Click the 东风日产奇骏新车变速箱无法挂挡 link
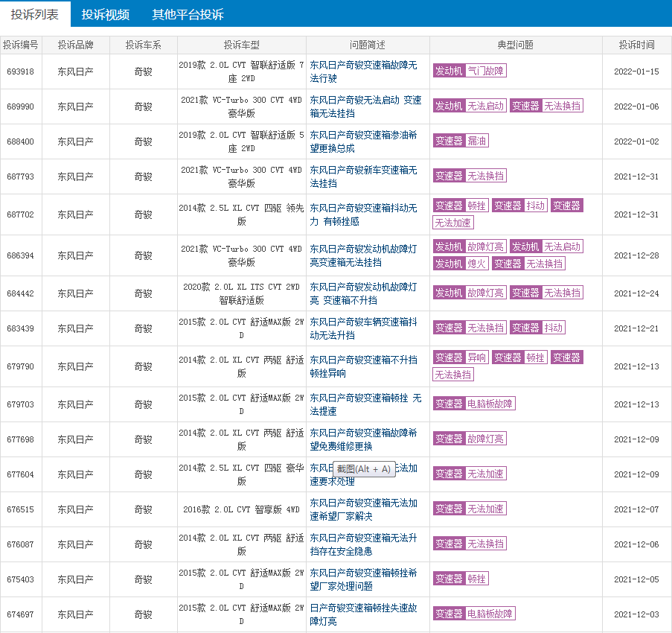672x633 pixels. pos(363,176)
